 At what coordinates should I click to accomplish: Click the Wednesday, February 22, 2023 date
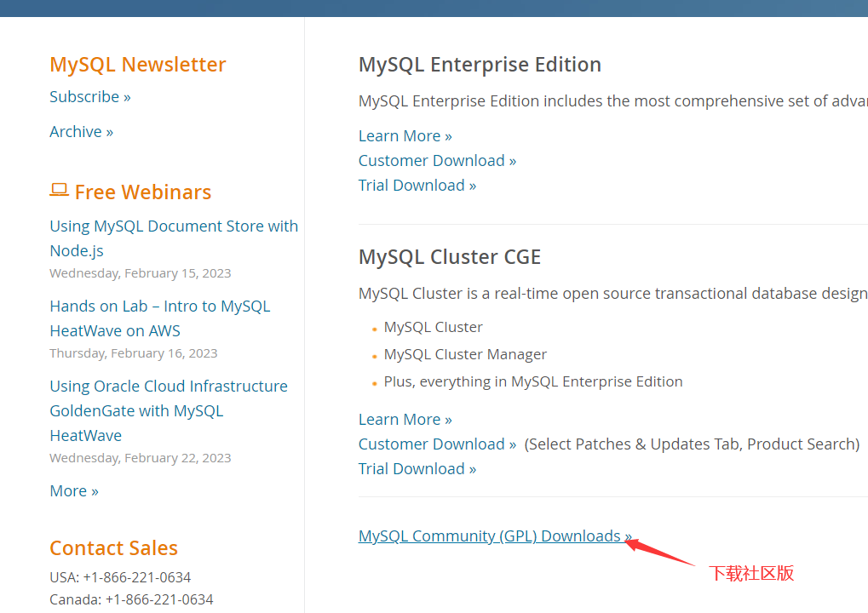click(x=140, y=458)
